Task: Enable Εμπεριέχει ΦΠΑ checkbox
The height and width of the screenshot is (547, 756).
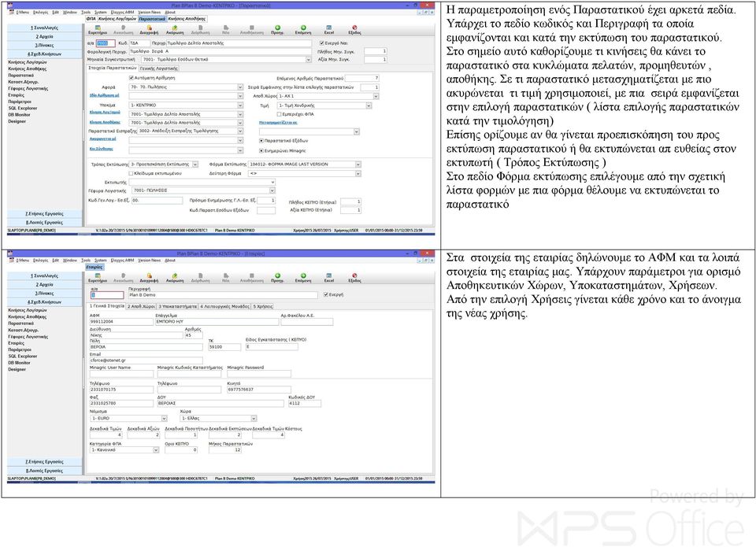Action: click(279, 114)
